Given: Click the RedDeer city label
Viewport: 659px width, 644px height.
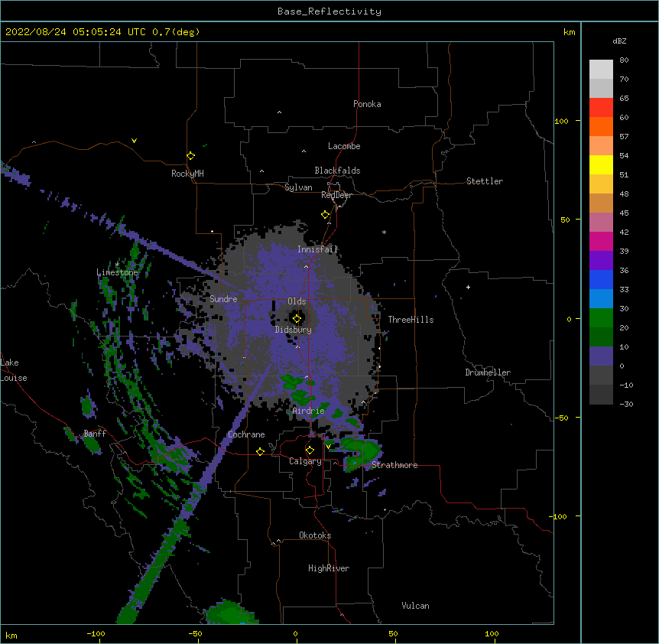Looking at the screenshot, I should 336,195.
